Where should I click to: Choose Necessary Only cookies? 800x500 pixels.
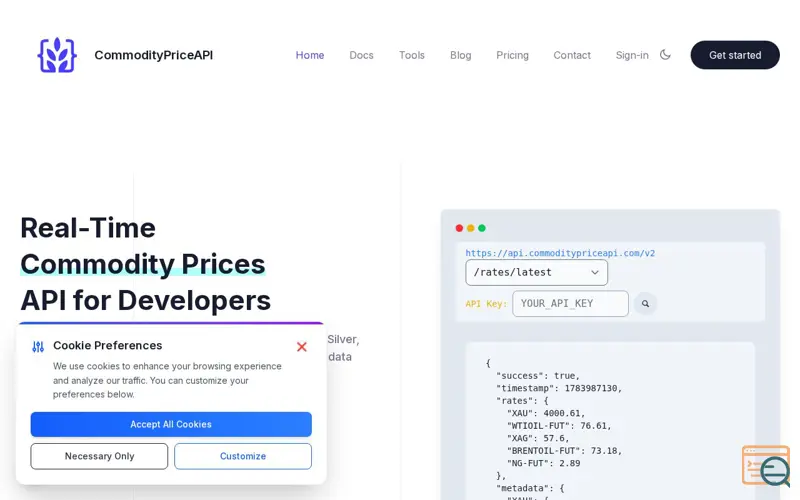[99, 456]
